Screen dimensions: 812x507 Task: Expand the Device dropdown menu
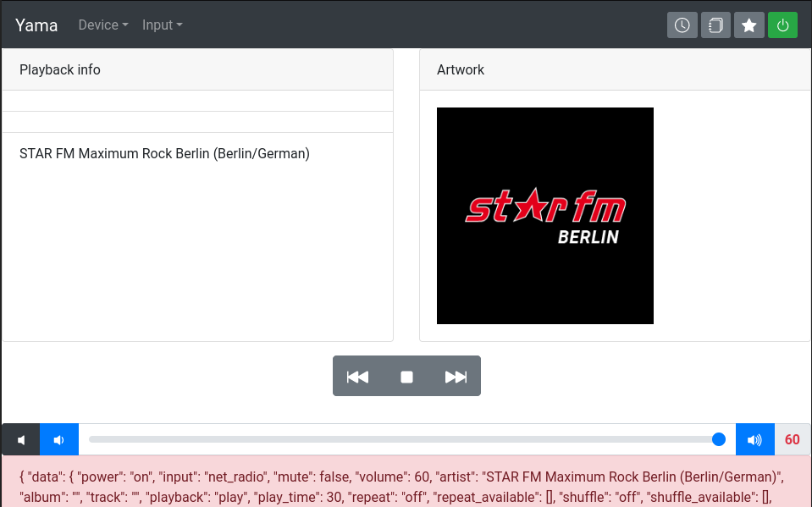(x=103, y=25)
